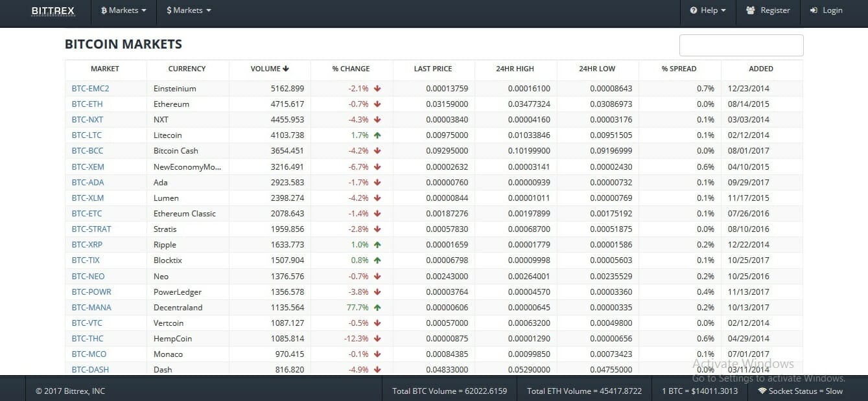This screenshot has height=401, width=868.
Task: Click the red down arrow for Bitcoin Cash
Action: 377,151
